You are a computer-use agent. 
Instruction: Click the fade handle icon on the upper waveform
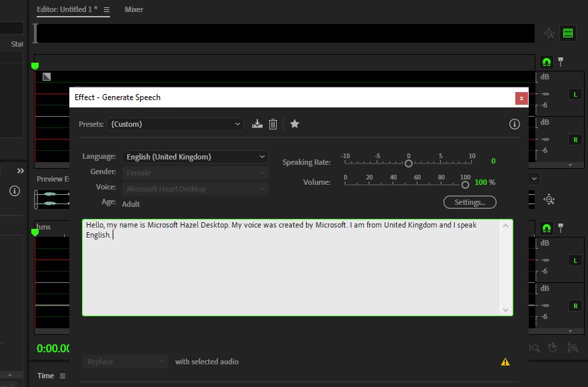(x=47, y=77)
